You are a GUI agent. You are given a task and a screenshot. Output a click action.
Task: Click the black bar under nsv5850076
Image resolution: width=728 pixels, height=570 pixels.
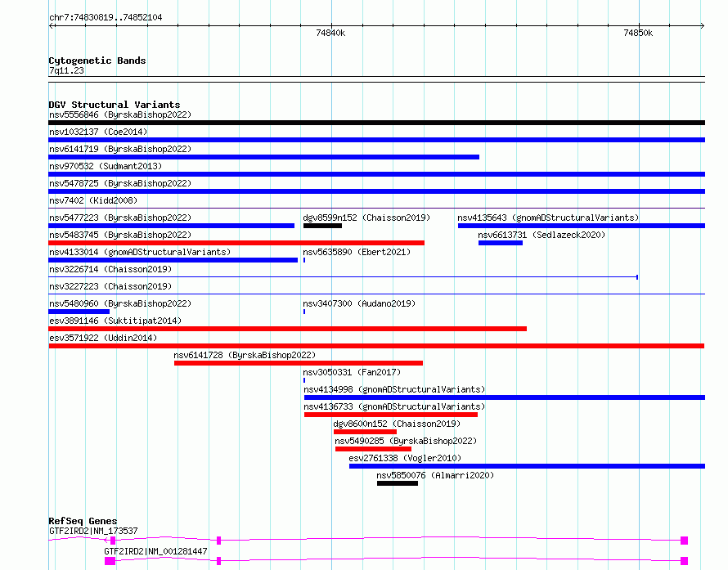click(x=398, y=483)
